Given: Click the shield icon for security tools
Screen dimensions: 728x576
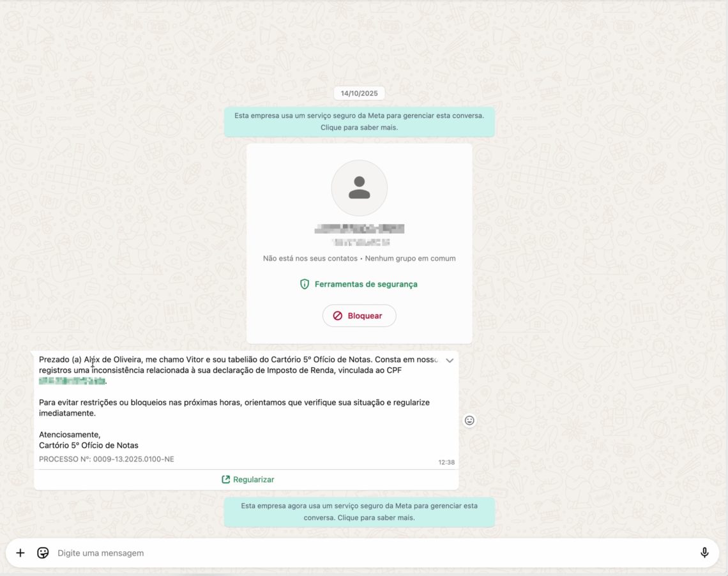Looking at the screenshot, I should 305,284.
